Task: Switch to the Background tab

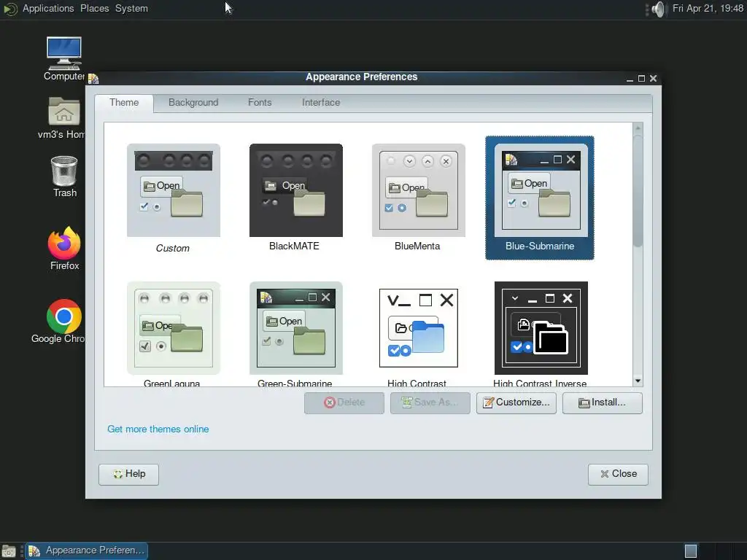Action: [x=193, y=102]
